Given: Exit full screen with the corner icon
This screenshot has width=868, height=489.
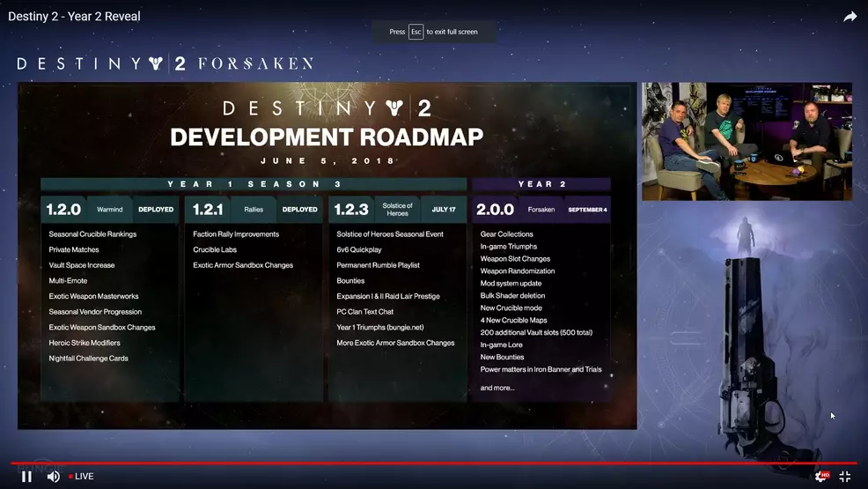Looking at the screenshot, I should coord(845,477).
